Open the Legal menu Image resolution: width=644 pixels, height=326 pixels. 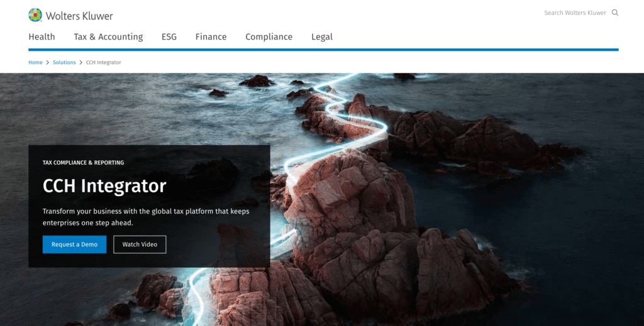point(322,37)
